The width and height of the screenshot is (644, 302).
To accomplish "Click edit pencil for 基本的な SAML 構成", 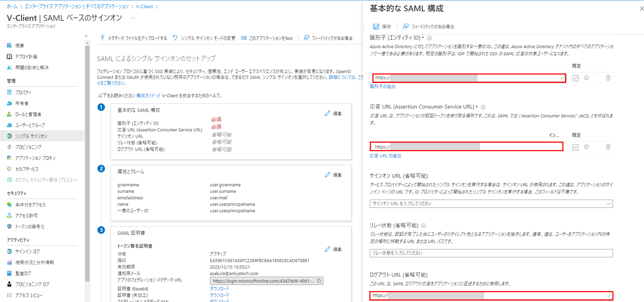I will (327, 113).
